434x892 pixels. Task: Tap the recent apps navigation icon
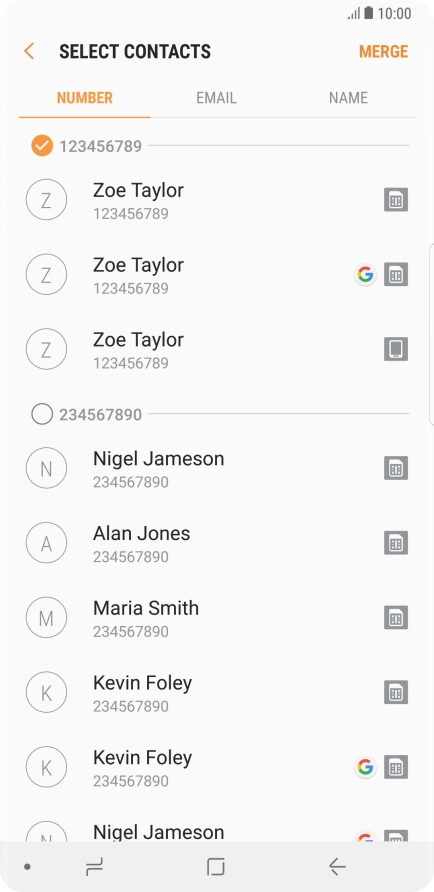tap(94, 866)
